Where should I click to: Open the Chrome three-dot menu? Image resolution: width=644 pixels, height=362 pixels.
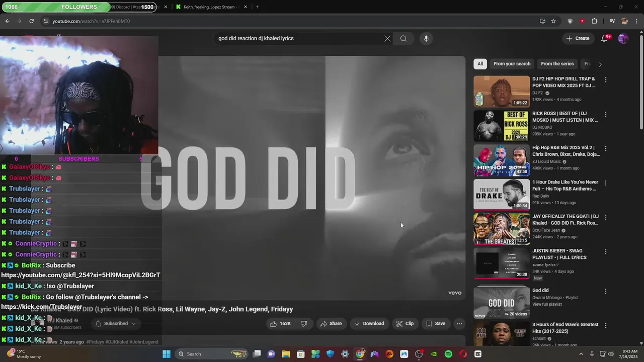point(637,21)
